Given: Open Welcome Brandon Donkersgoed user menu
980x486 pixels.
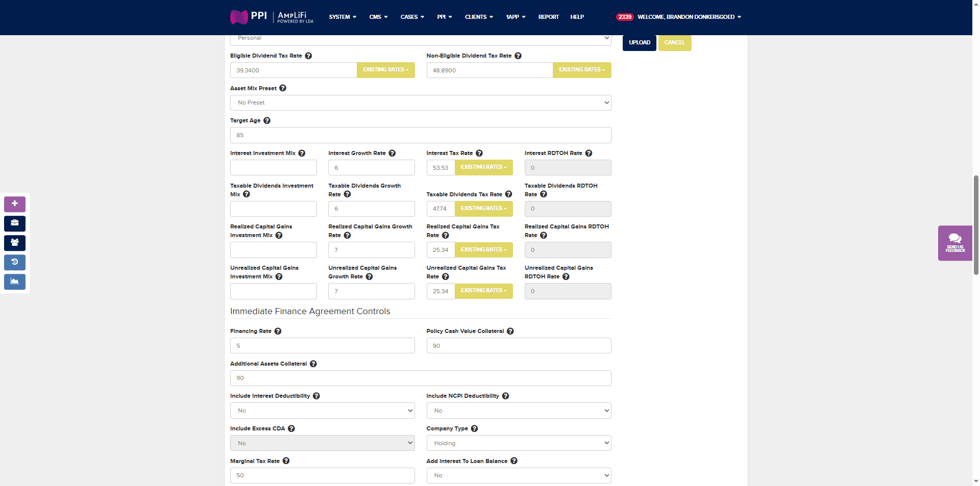Looking at the screenshot, I should point(689,17).
